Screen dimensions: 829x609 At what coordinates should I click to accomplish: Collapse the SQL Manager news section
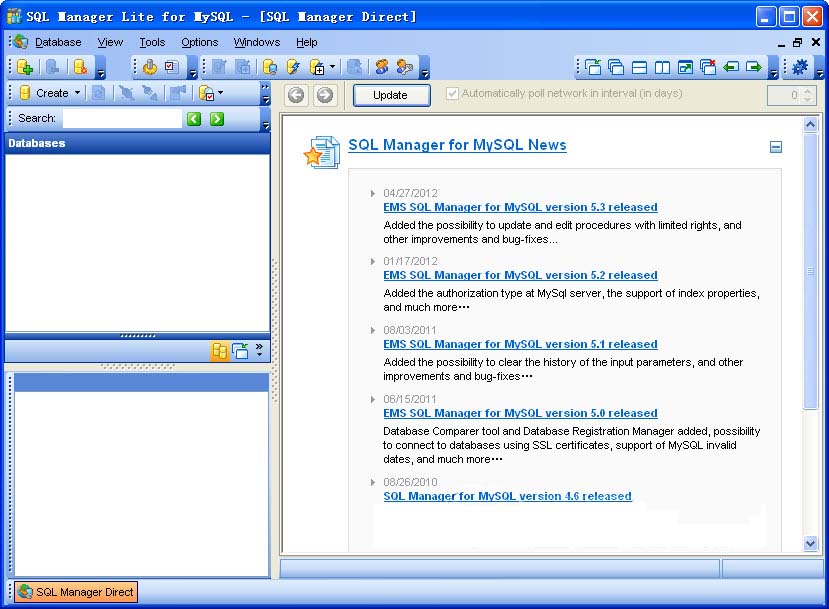[x=776, y=147]
